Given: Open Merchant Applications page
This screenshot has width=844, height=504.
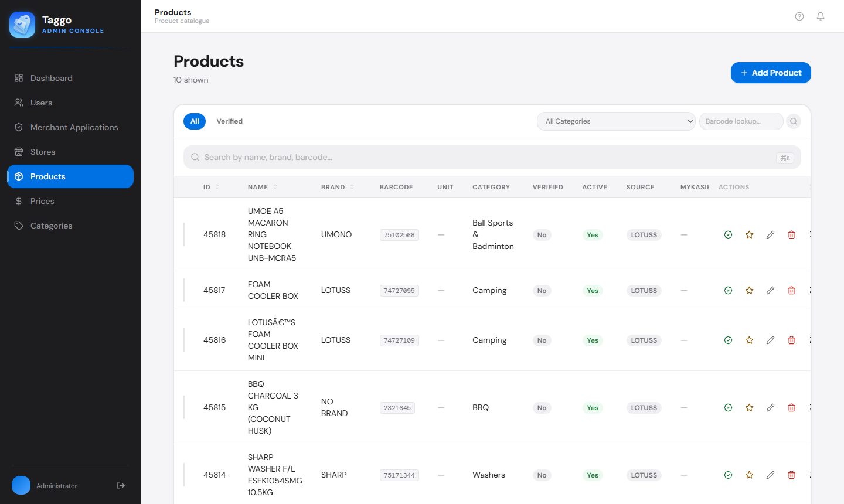Looking at the screenshot, I should pos(70,127).
